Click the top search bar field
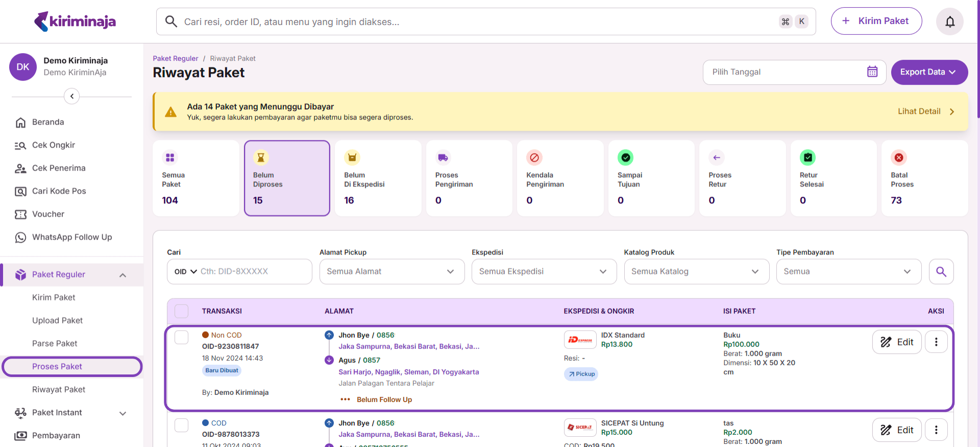The height and width of the screenshot is (447, 980). (x=475, y=21)
